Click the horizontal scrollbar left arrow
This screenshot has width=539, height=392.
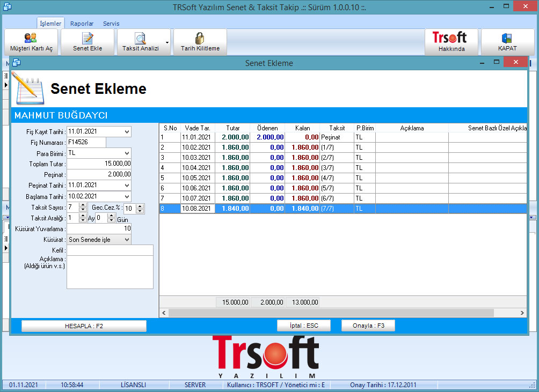164,313
